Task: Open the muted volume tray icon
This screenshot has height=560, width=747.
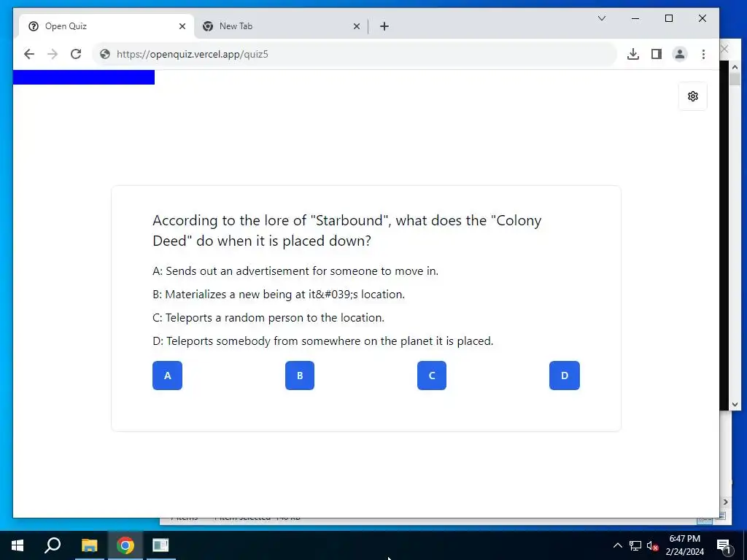Action: [x=653, y=545]
